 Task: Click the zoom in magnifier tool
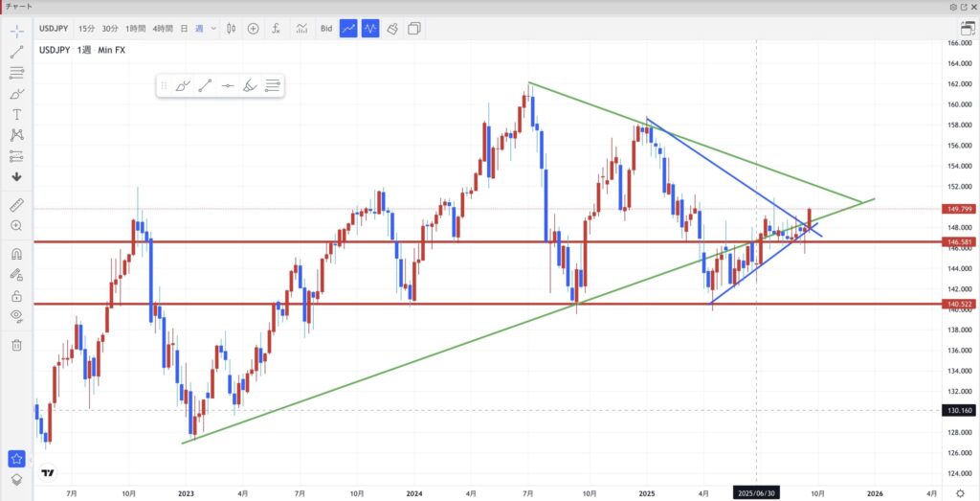pos(17,226)
